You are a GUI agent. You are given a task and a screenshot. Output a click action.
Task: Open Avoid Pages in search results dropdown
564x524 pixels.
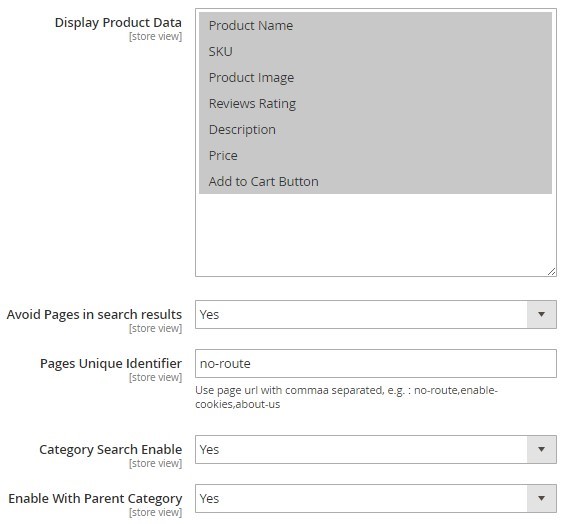point(376,314)
